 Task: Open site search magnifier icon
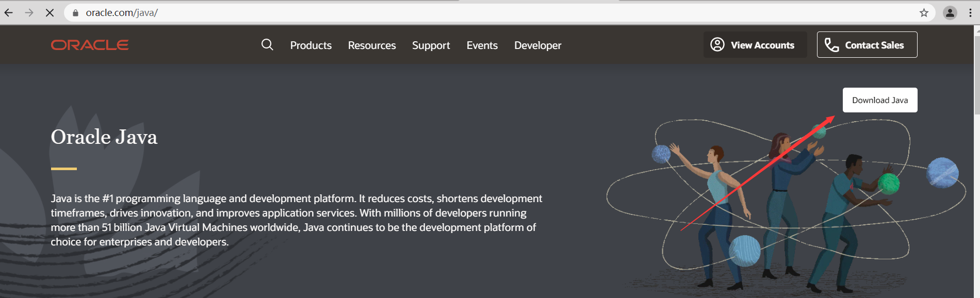coord(267,45)
